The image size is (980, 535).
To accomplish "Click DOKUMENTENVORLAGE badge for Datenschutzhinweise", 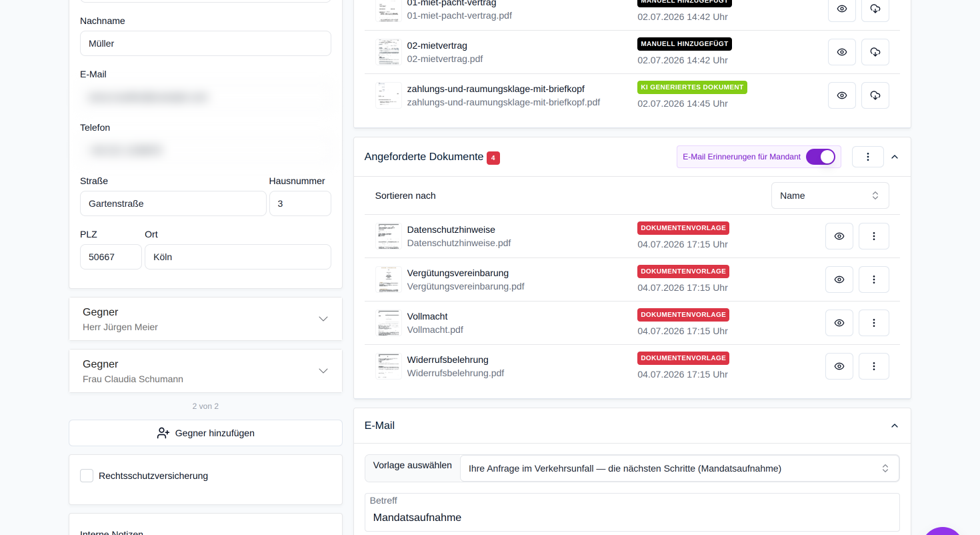I will click(x=683, y=228).
